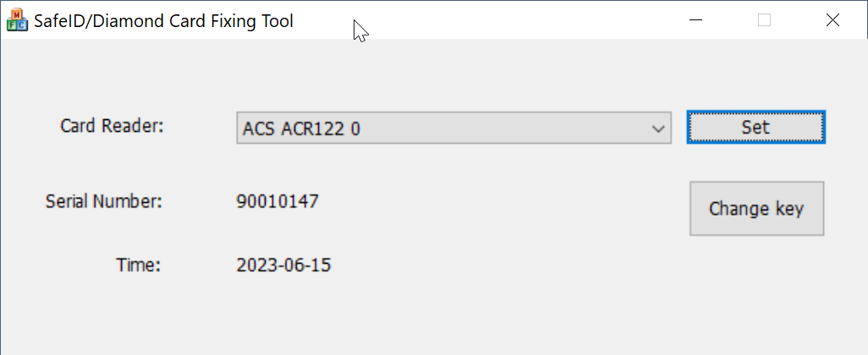Click blank area between serial number and Change key
868x355 pixels.
click(x=508, y=203)
